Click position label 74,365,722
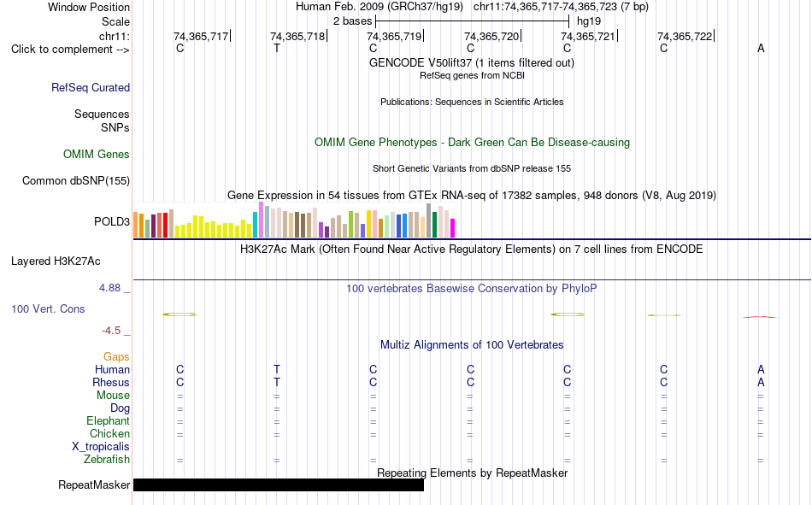 [685, 36]
